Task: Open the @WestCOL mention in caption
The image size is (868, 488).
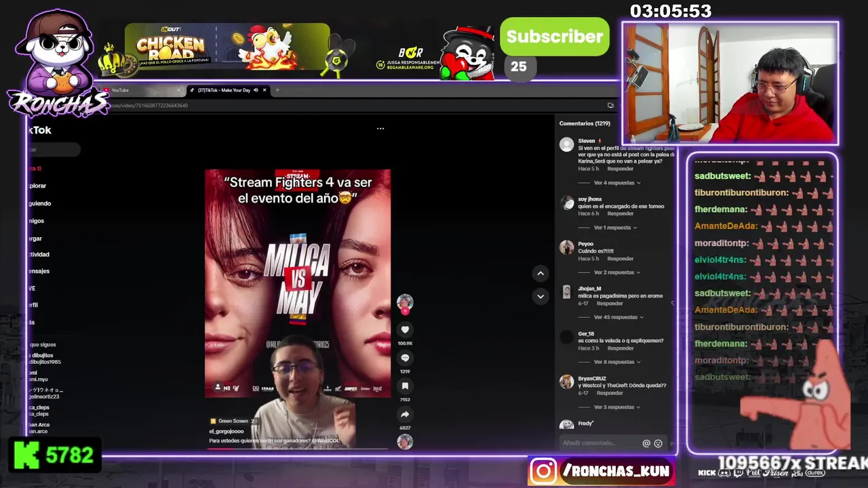Action: (325, 441)
